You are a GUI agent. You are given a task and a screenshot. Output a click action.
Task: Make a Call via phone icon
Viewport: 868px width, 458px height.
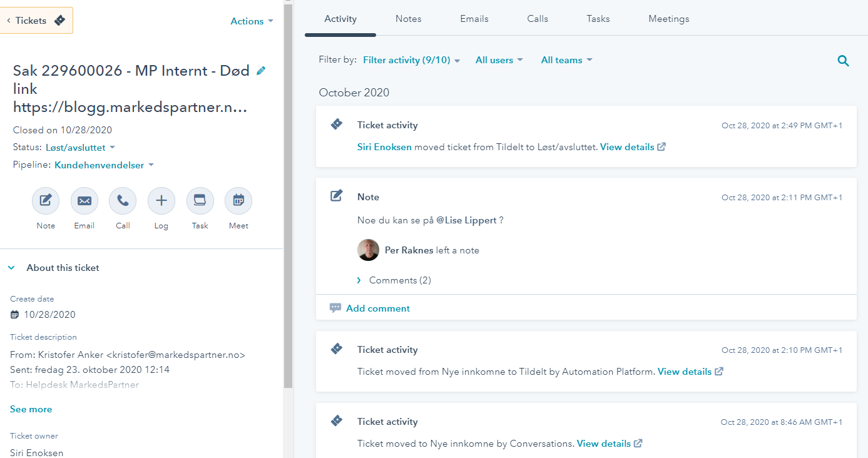(x=123, y=201)
